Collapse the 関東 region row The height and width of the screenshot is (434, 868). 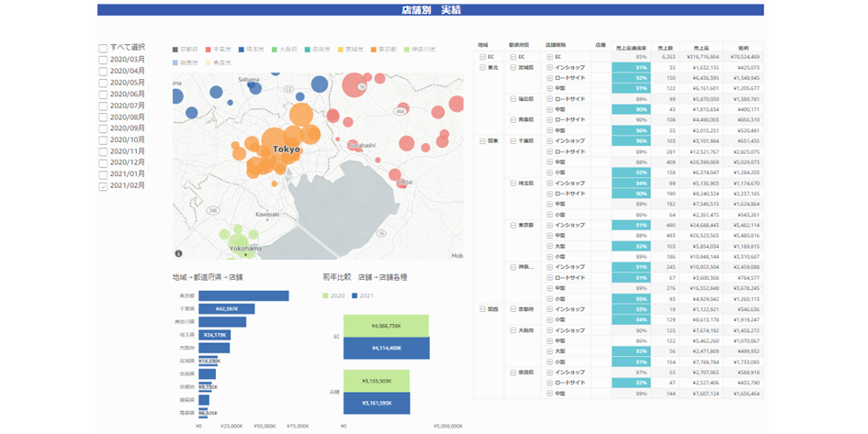(x=483, y=141)
